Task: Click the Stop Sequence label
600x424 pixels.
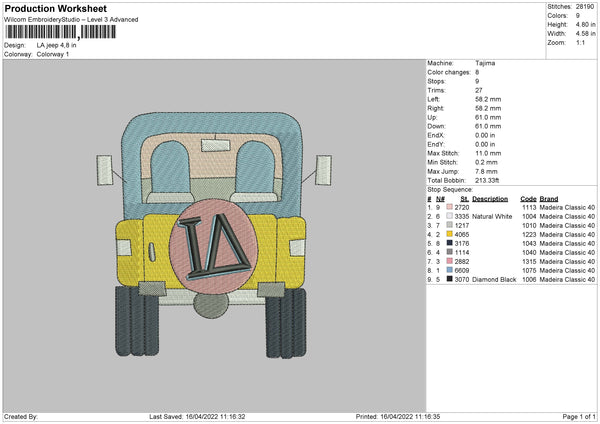Action: 448,189
